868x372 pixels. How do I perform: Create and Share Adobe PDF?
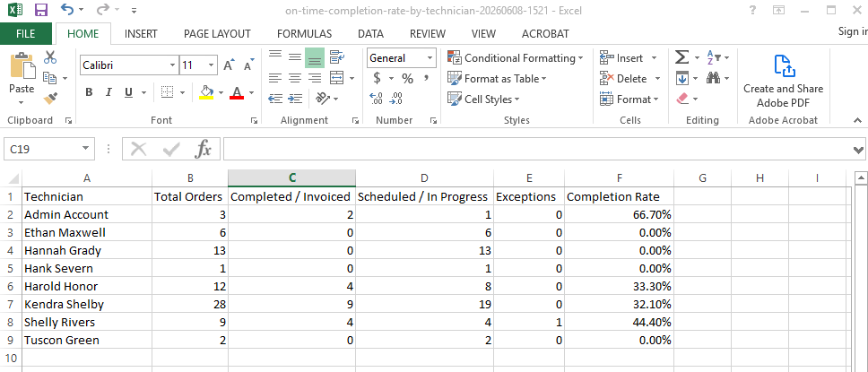click(x=784, y=82)
